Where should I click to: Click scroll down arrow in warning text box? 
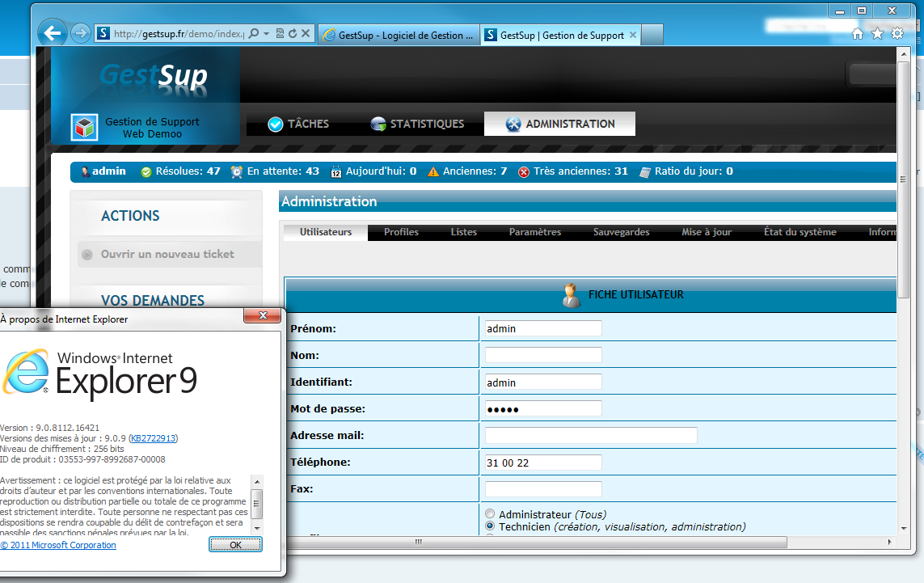(257, 528)
